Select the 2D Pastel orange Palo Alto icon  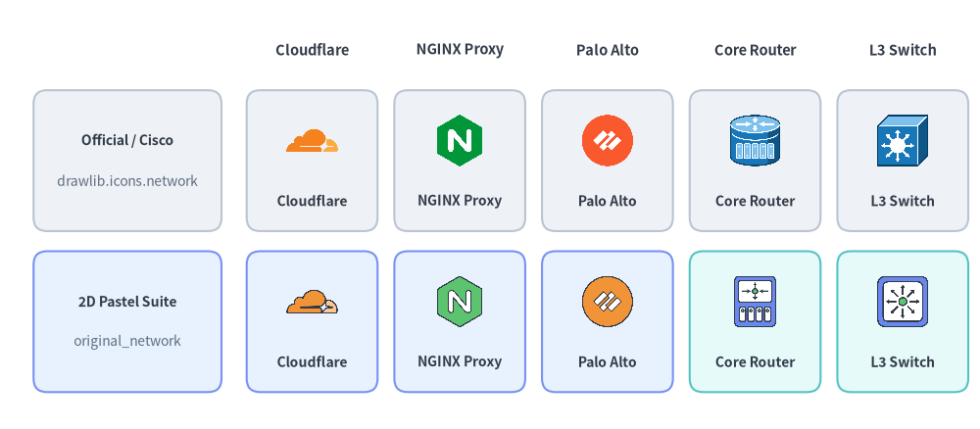[x=607, y=302]
